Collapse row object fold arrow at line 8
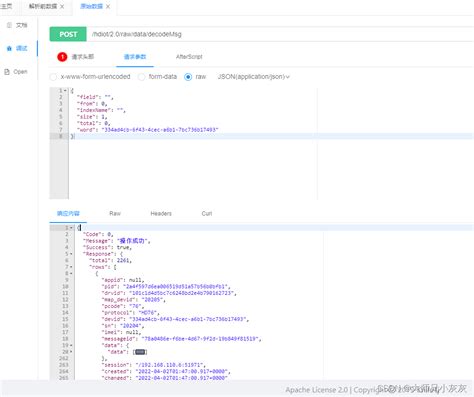The image size is (474, 397). click(71, 274)
